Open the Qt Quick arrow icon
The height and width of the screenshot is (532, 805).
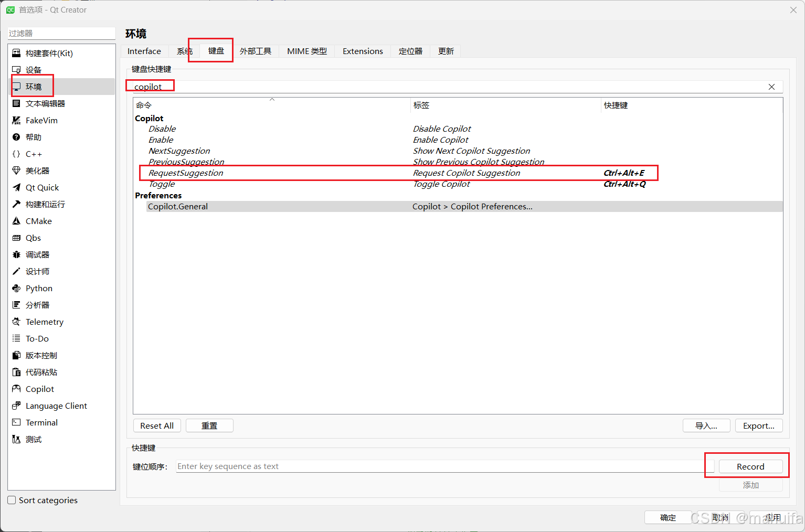pos(16,187)
